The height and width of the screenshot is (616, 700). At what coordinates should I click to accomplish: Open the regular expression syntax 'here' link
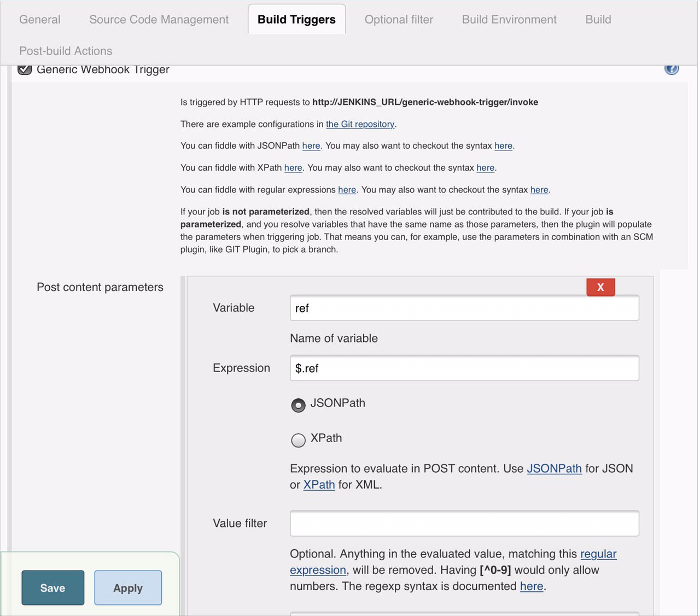(x=539, y=190)
